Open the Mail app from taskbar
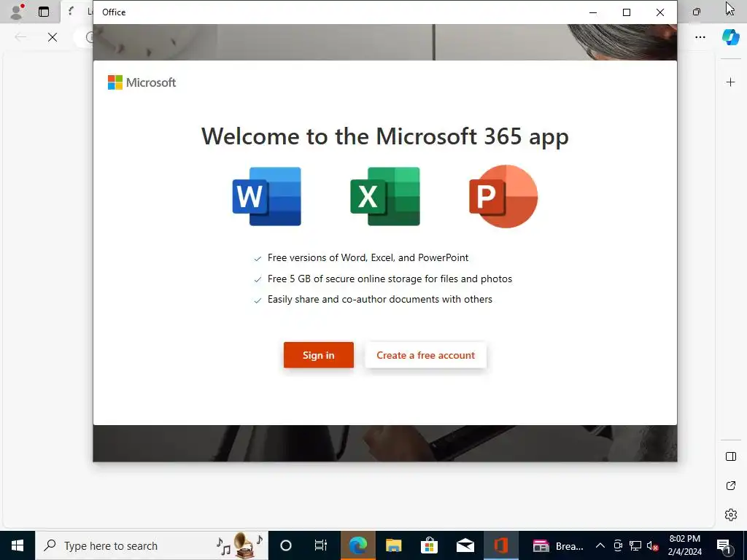This screenshot has width=747, height=560. 465,545
